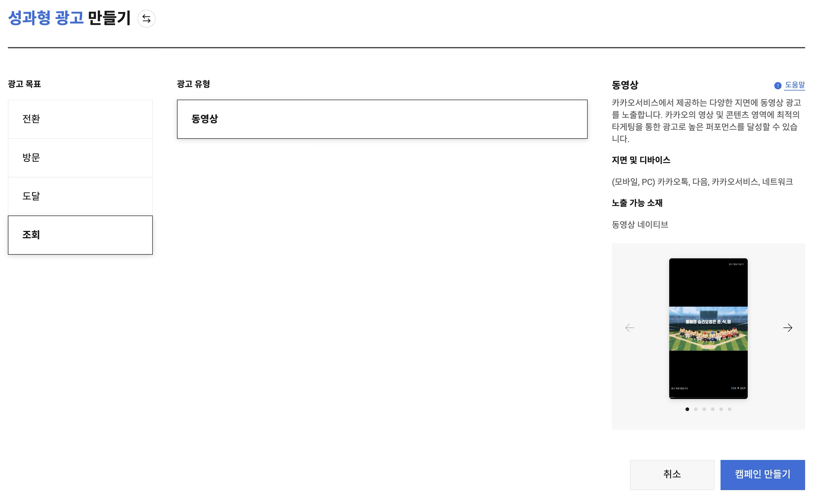The width and height of the screenshot is (819, 504).
Task: Click the 12초 후 SKIP label in the preview
Action: click(x=738, y=388)
